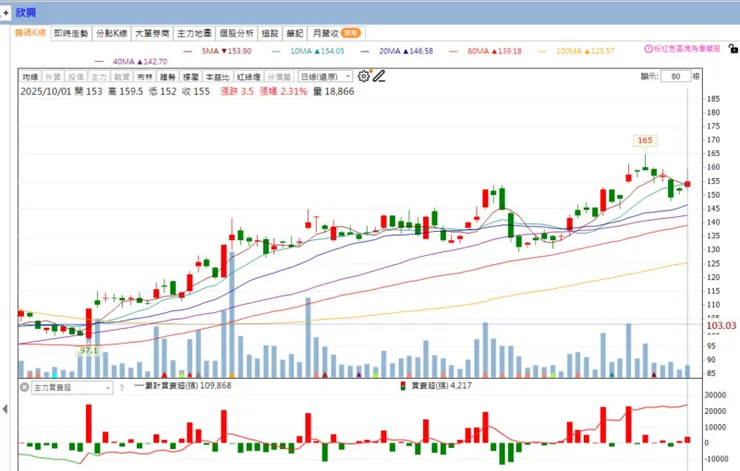740x471 pixels.
Task: Click the pink 粉紅色區塊 notice text
Action: 687,49
